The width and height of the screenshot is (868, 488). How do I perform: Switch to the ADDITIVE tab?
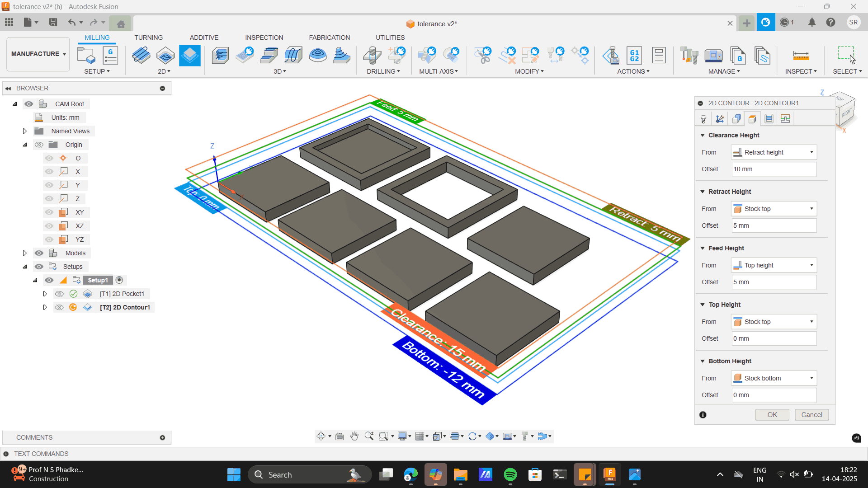[204, 38]
